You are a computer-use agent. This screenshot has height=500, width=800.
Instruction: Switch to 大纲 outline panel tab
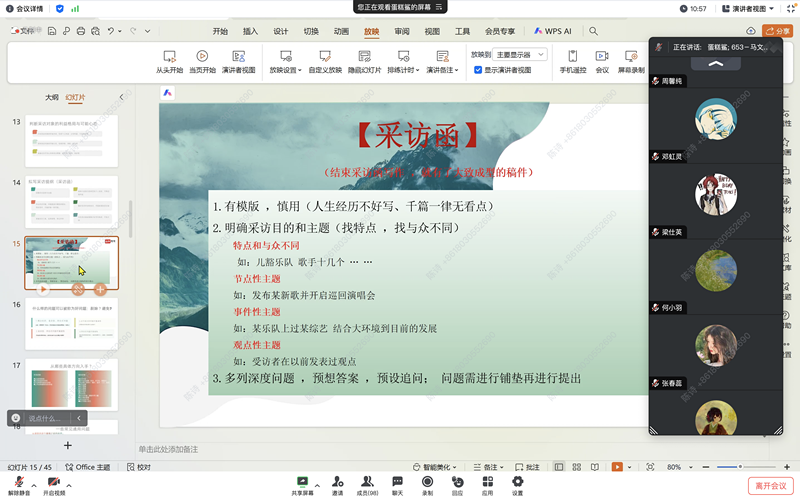[x=51, y=97]
